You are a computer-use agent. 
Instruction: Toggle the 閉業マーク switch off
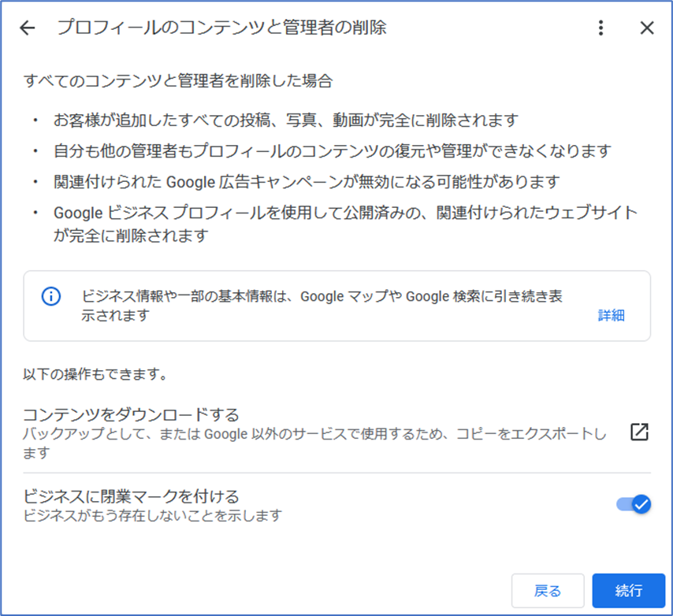coord(634,504)
